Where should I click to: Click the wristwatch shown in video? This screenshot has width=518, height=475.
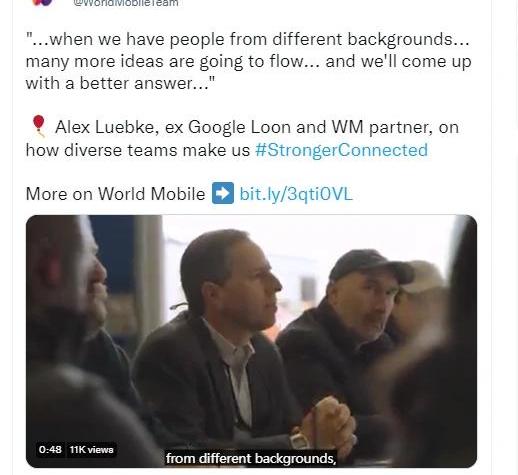[x=299, y=439]
